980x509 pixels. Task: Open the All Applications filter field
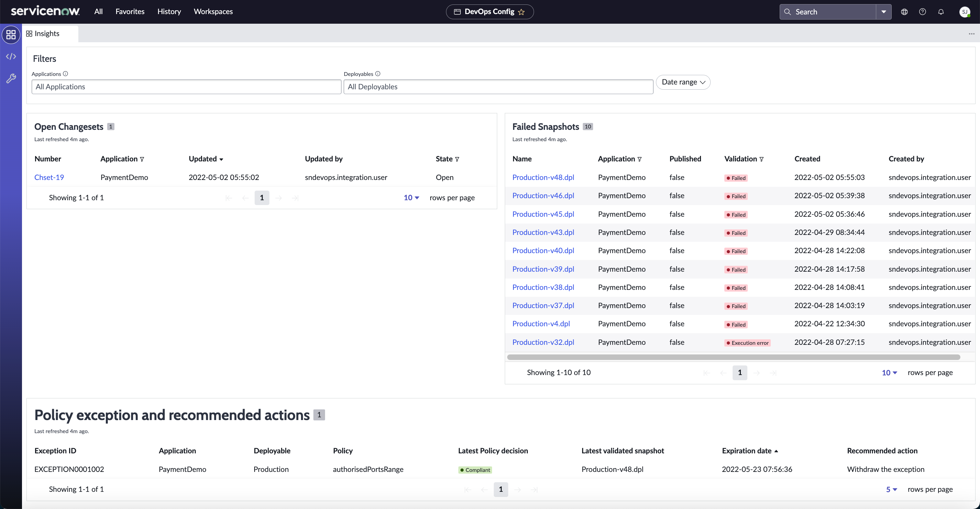coord(186,87)
